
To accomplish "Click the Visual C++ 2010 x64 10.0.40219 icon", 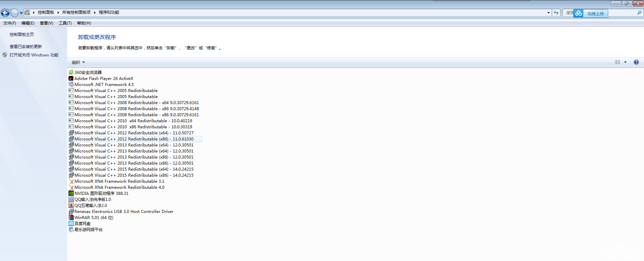I will [71, 121].
